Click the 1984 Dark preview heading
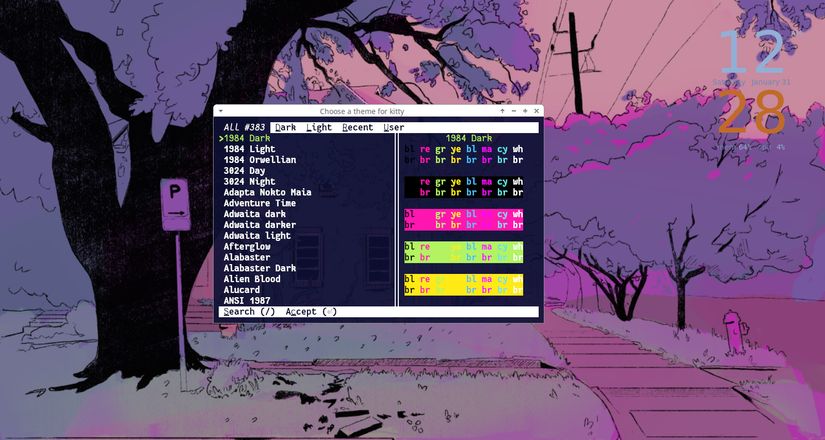This screenshot has width=825, height=440. tap(469, 138)
